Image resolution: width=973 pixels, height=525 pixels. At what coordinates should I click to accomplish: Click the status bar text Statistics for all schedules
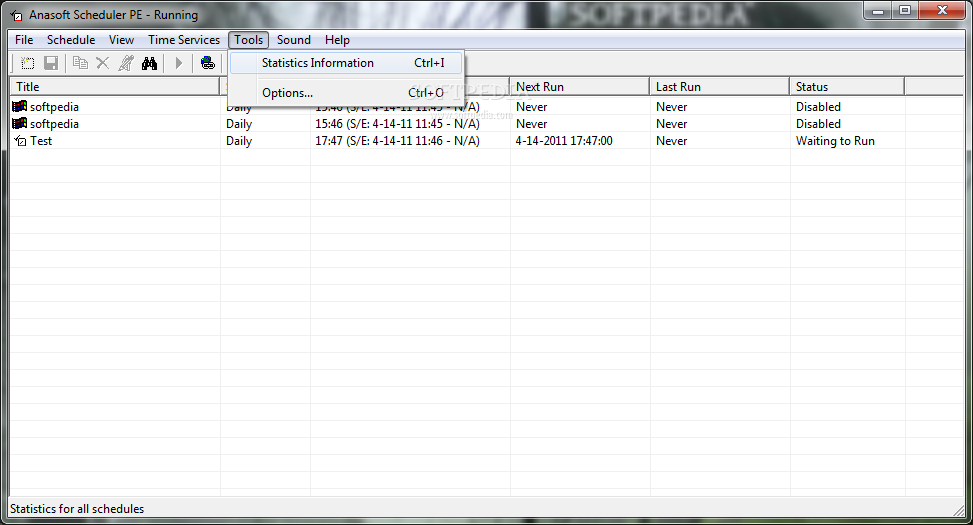[x=77, y=509]
